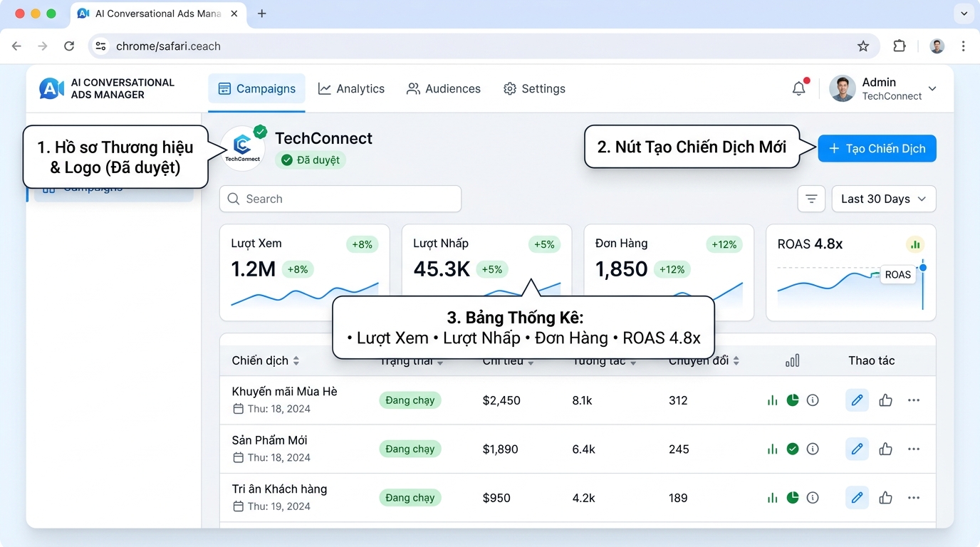This screenshot has width=980, height=547.
Task: Focus the campaign Search field
Action: (340, 199)
